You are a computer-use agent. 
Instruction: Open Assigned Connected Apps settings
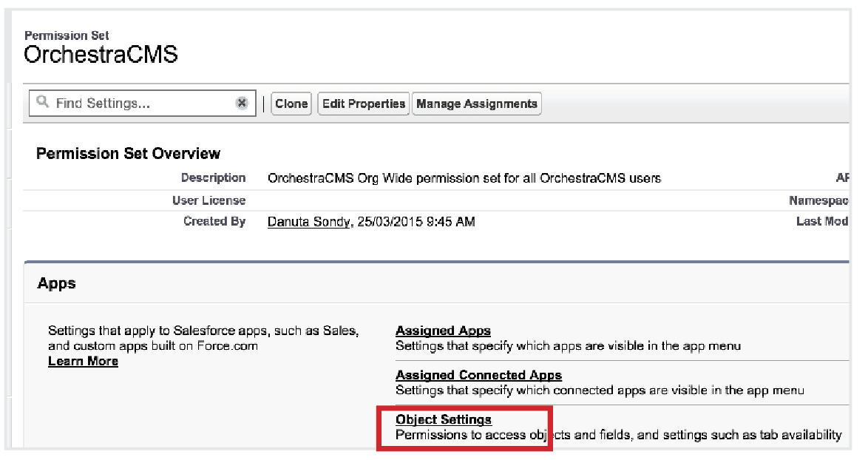[x=478, y=375]
